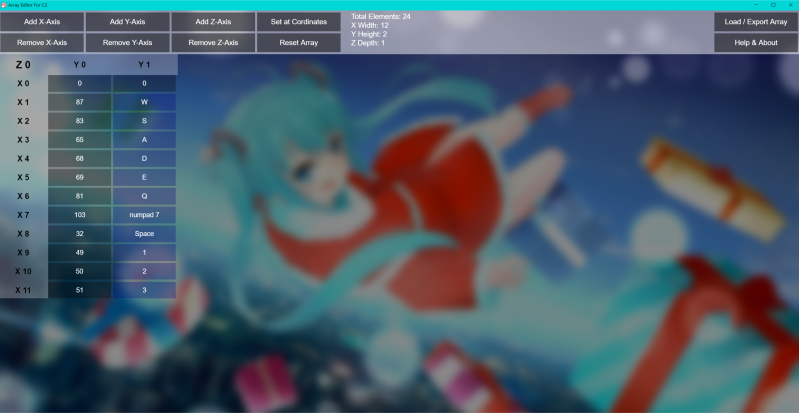799x413 pixels.
Task: Click the X 3 row label
Action: [23, 140]
